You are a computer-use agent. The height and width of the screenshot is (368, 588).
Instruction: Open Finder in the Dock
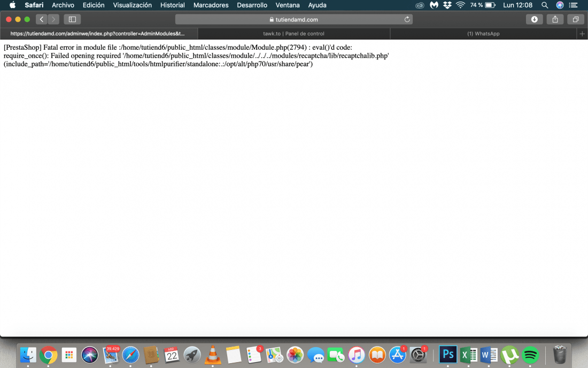pos(28,355)
